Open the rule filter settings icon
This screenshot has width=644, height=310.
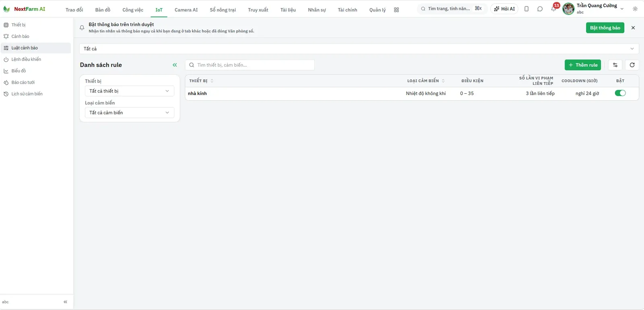[615, 65]
